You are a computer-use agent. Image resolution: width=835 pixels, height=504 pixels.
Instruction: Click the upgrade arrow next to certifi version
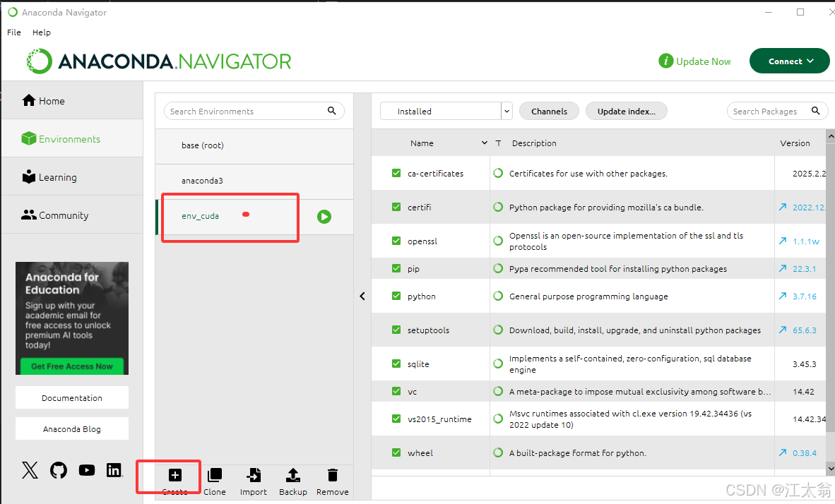782,207
